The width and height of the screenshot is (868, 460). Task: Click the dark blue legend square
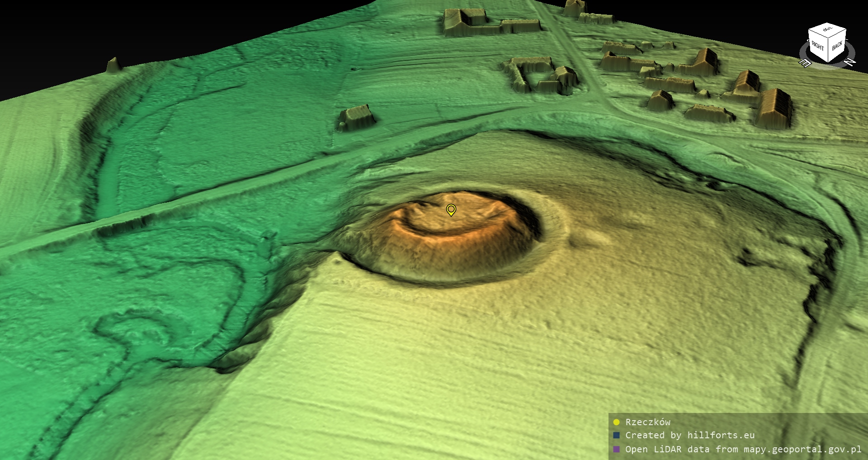coord(616,435)
